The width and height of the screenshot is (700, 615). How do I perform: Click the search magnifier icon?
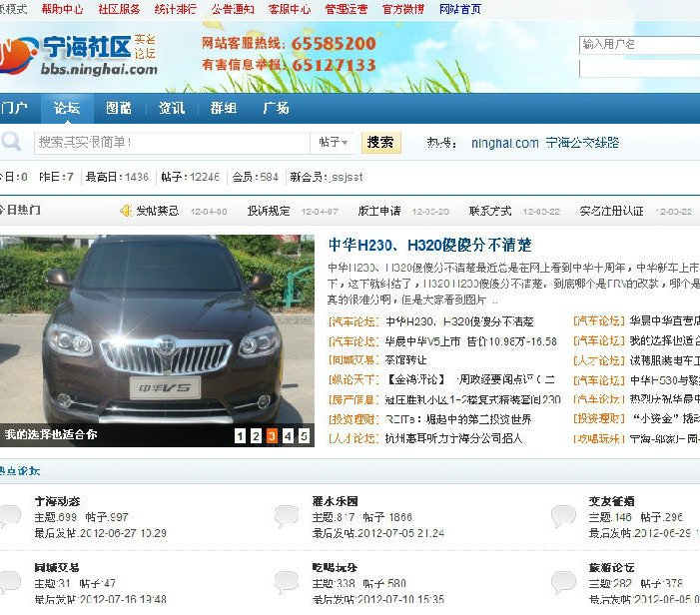click(10, 142)
